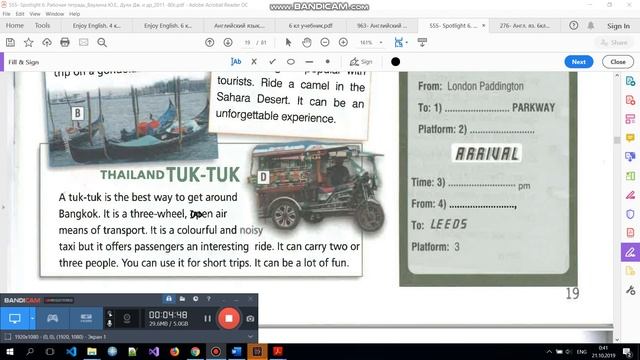Screen dimensions: 640x360
Task: Open Chrome from taskbar
Action: pos(195,351)
